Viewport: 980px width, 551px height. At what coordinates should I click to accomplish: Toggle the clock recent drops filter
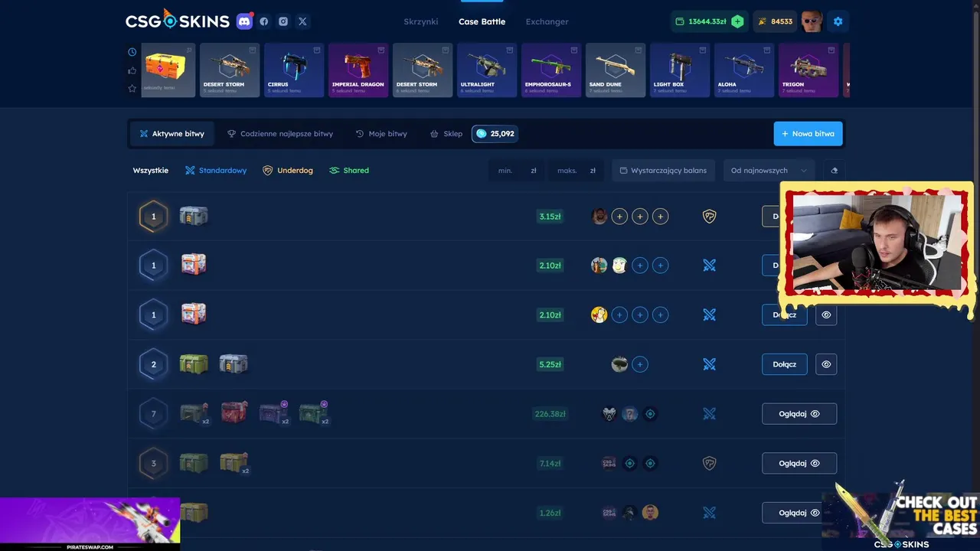[x=132, y=52]
